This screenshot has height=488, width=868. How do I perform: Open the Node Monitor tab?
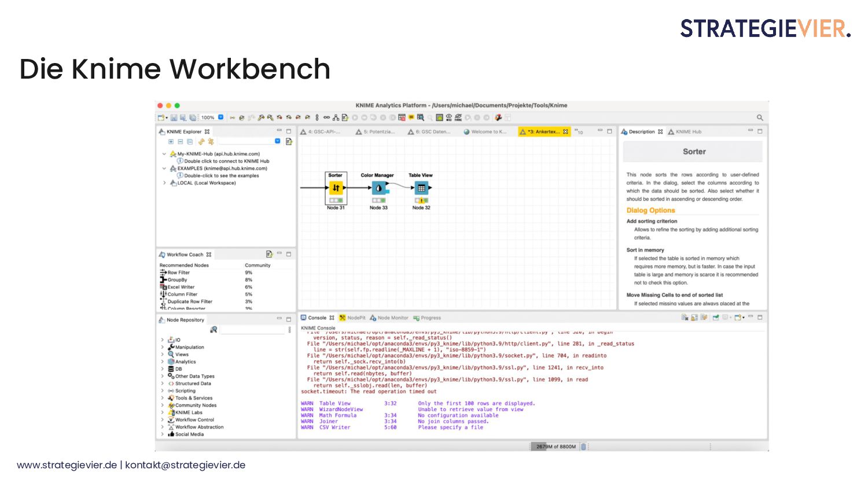coord(389,318)
